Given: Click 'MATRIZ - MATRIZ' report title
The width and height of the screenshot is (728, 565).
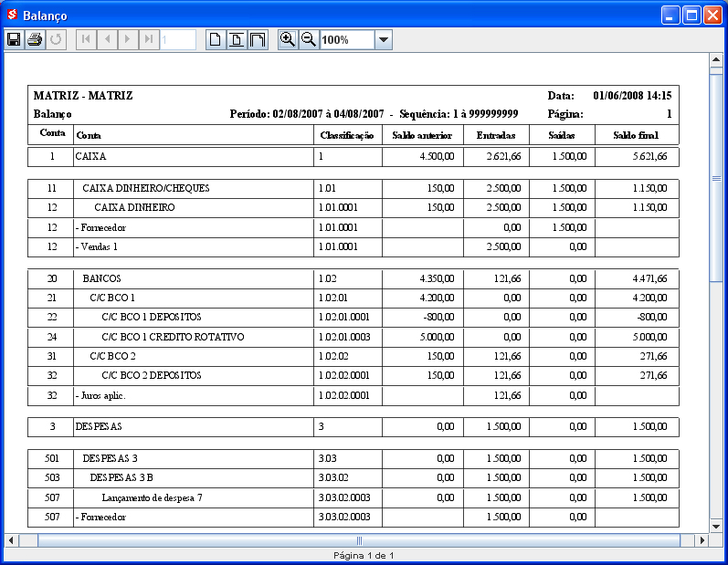Looking at the screenshot, I should [83, 96].
